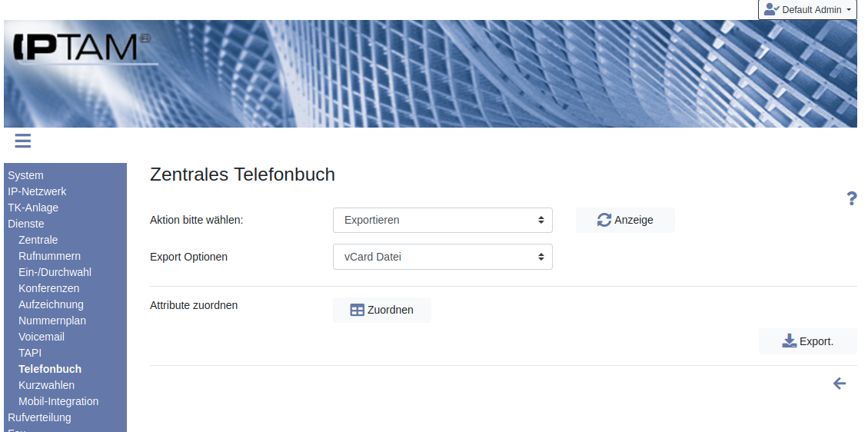Select IP-Netzwerk in the sidebar

(x=37, y=191)
